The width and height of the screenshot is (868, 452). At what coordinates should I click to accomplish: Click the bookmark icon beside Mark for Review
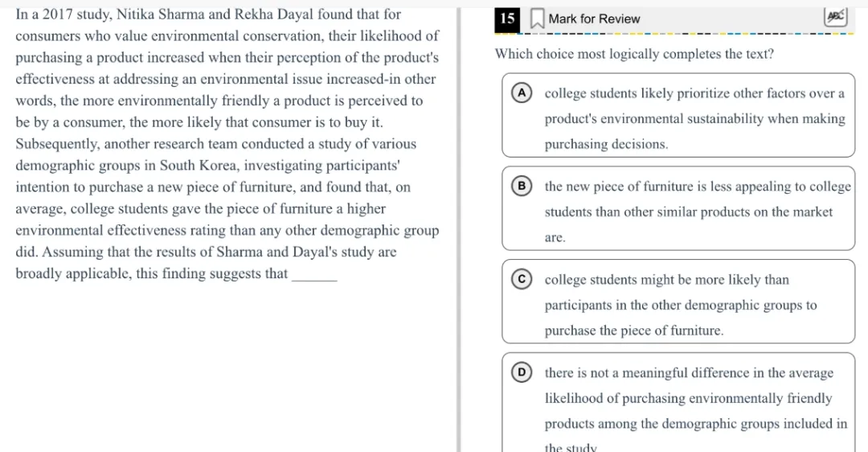pyautogui.click(x=537, y=18)
